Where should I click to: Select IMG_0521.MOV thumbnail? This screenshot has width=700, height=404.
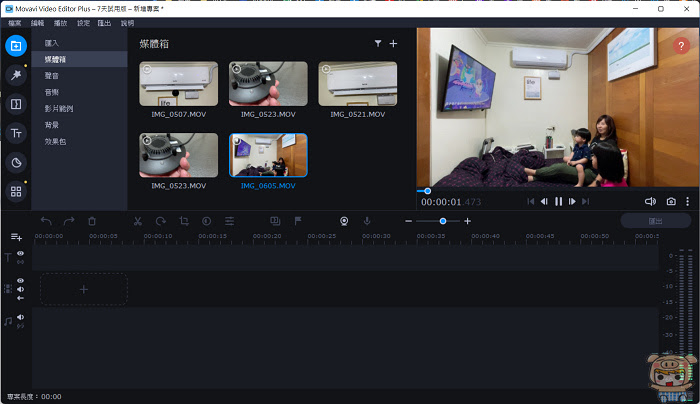(x=358, y=84)
